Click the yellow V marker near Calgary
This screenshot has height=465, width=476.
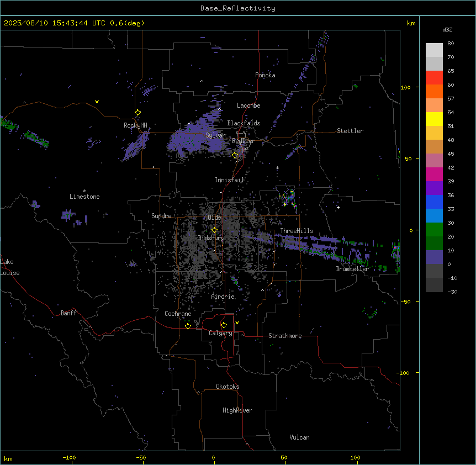click(237, 323)
